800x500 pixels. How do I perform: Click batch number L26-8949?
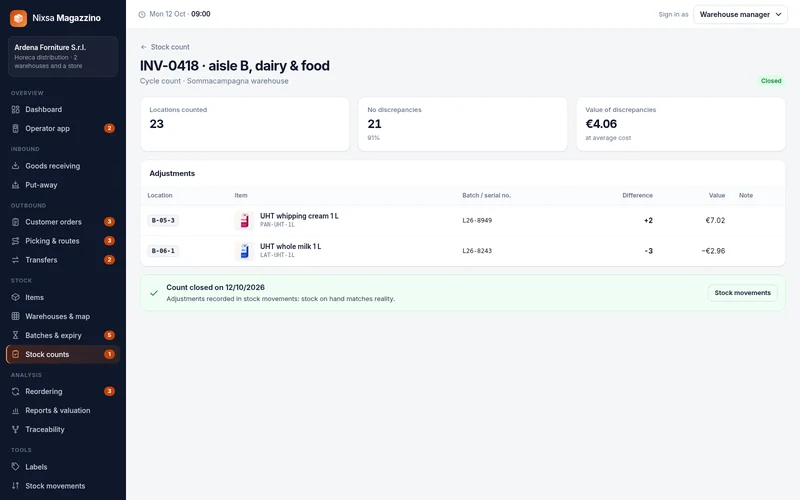pyautogui.click(x=477, y=220)
